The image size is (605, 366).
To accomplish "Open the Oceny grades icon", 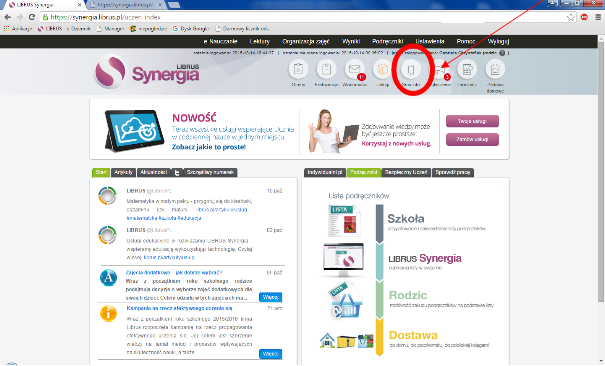I will 298,69.
